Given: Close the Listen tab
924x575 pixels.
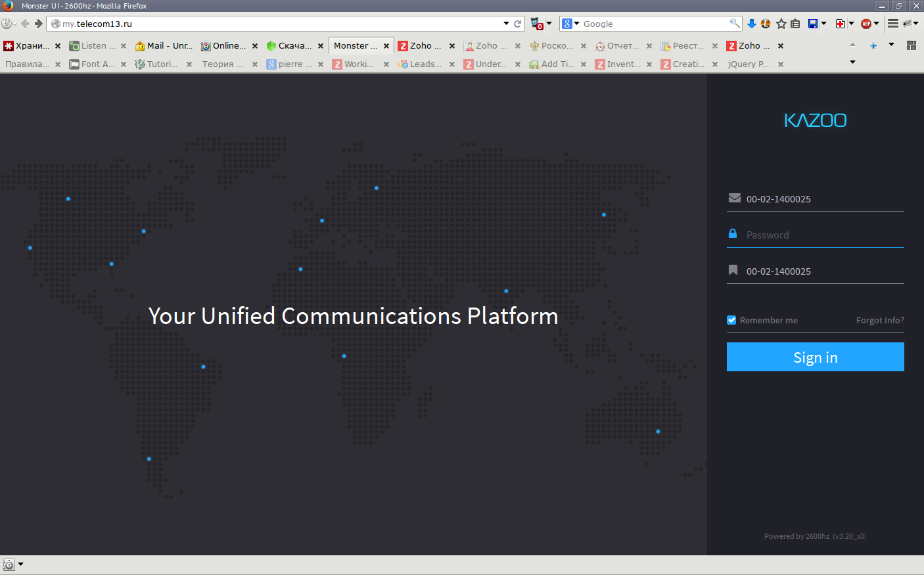Looking at the screenshot, I should (124, 46).
